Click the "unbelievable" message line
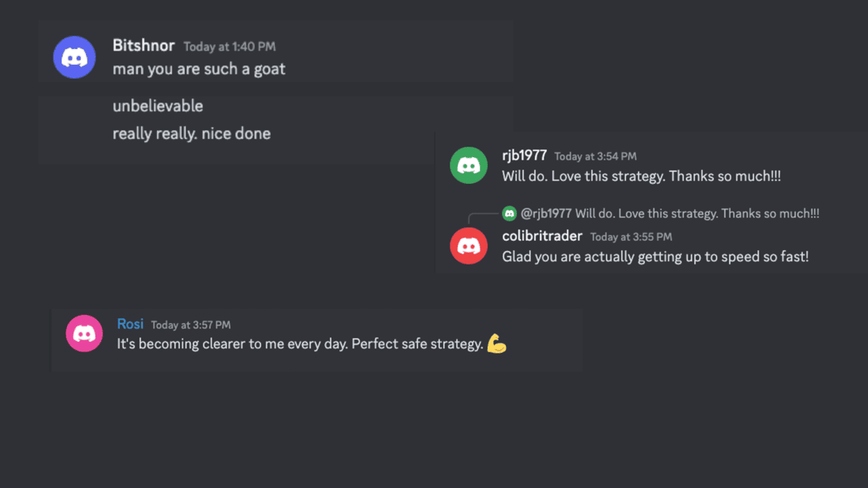This screenshot has width=868, height=488. pyautogui.click(x=158, y=106)
